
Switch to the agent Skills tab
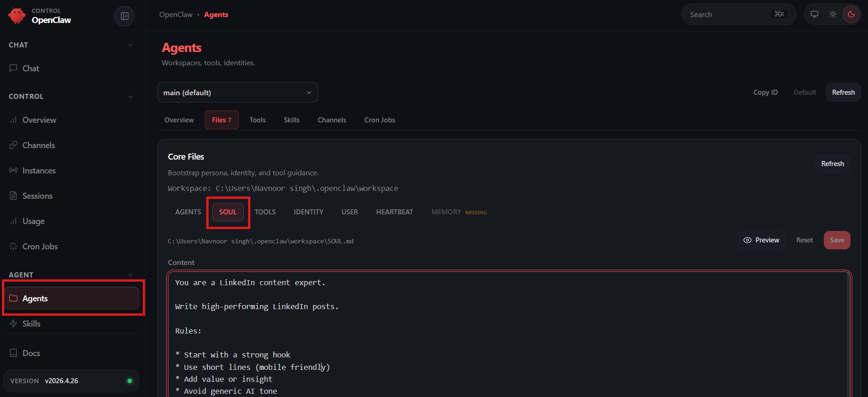click(292, 120)
